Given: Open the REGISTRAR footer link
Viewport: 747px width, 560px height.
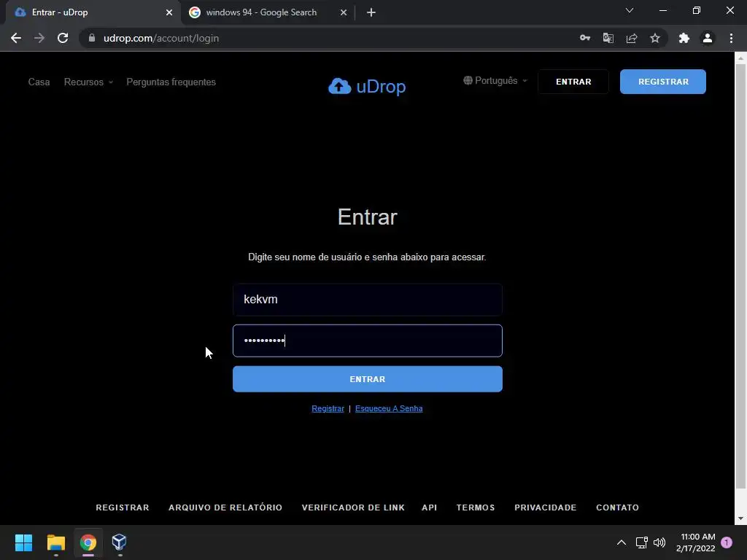Looking at the screenshot, I should 123,507.
